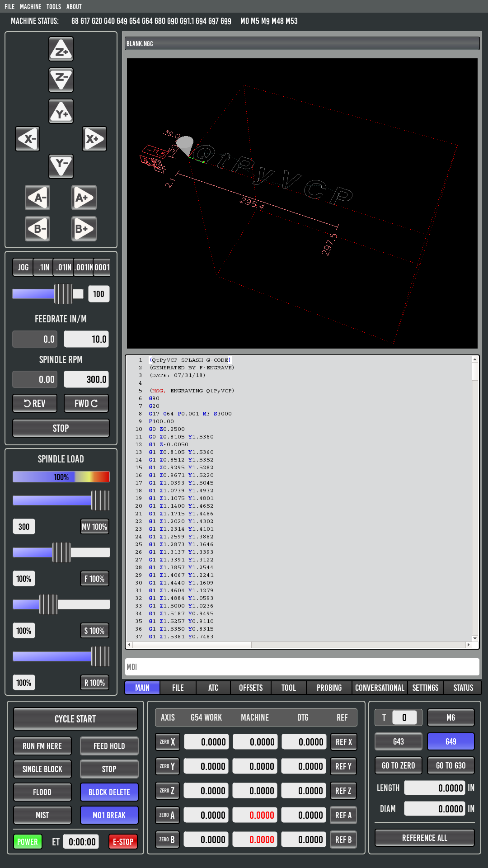Enable G43 tool length offset

click(399, 741)
